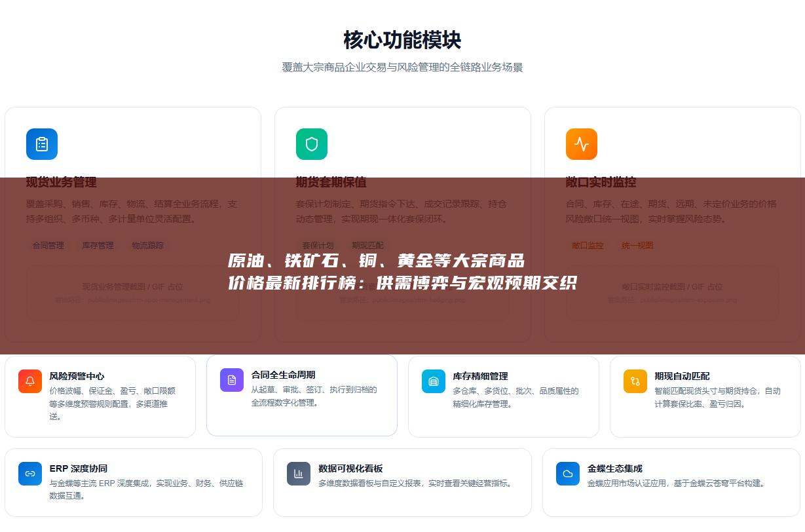
Task: Select the 物流跟踪 tag
Action: [147, 246]
